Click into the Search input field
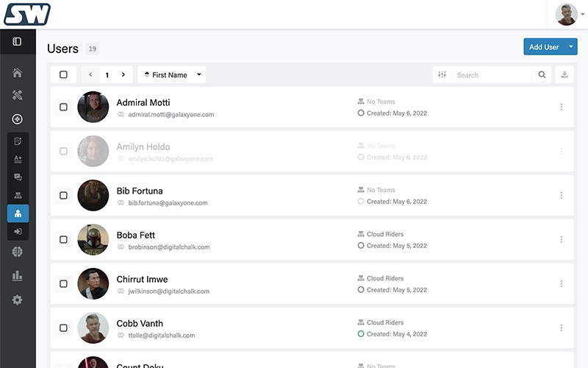Viewport: 588px width, 368px height. pyautogui.click(x=492, y=75)
